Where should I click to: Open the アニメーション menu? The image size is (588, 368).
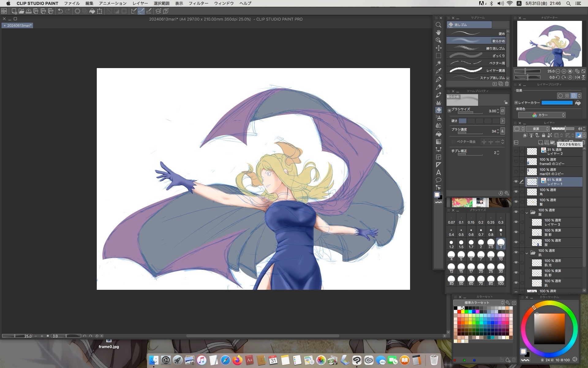[x=112, y=3]
